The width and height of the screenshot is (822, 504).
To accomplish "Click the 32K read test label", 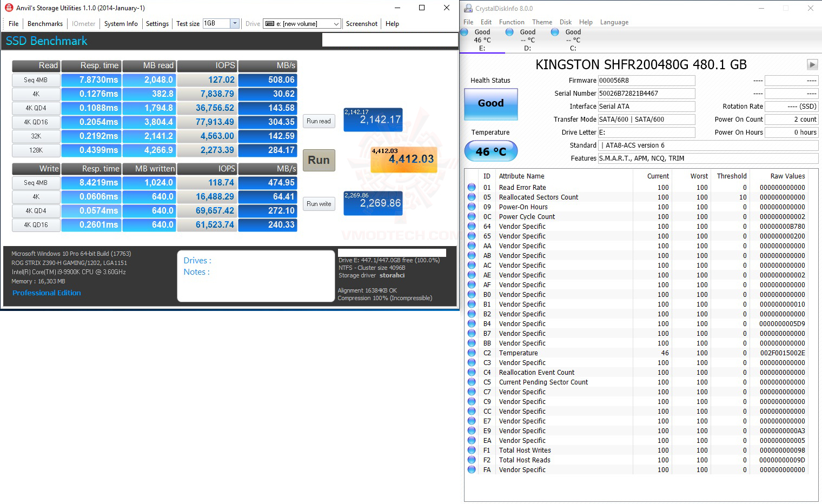I will point(36,136).
